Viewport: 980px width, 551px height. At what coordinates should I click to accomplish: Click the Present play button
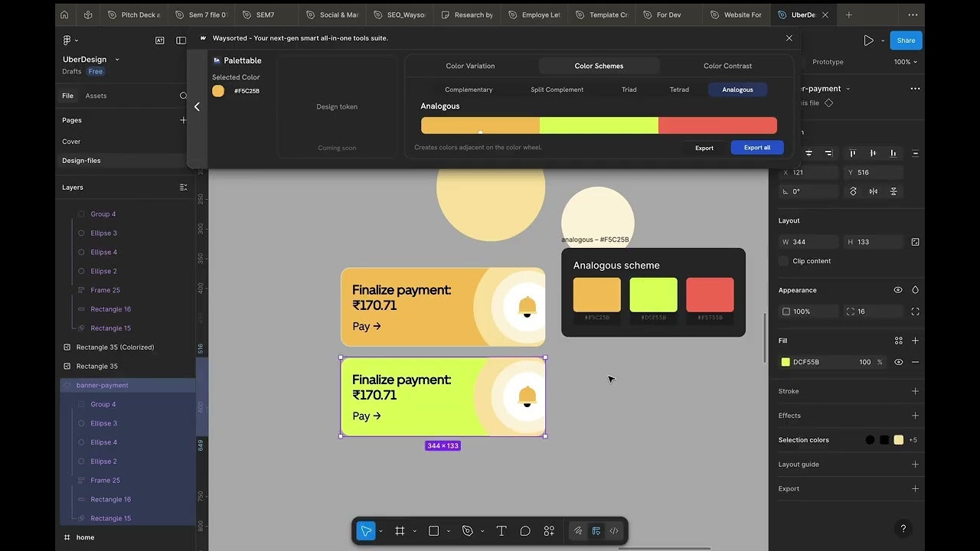tap(868, 40)
